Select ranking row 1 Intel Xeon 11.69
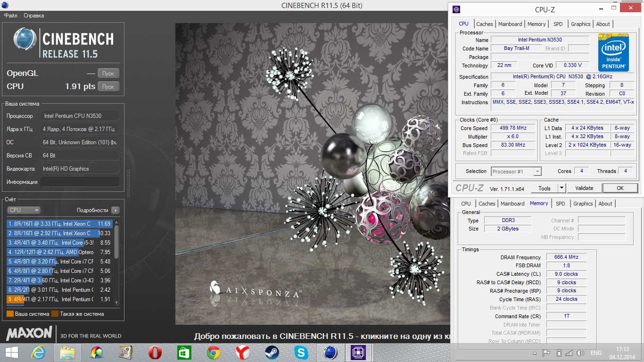Screen dimensions: 644x362 coord(59,224)
